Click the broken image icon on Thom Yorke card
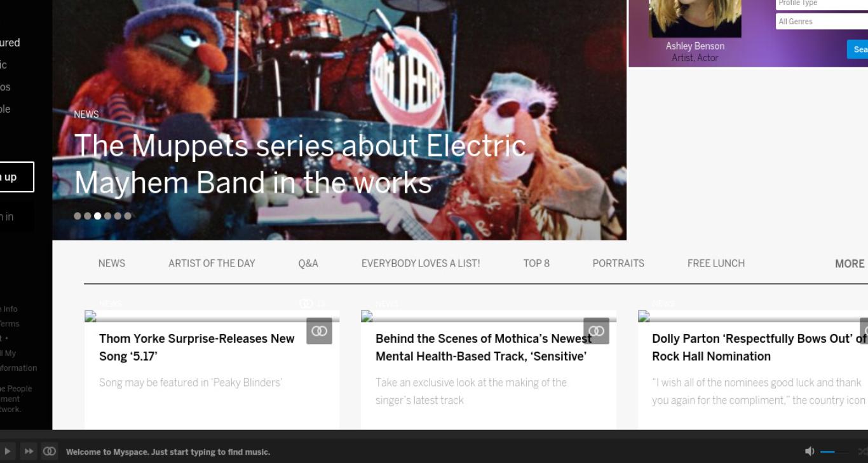This screenshot has width=868, height=463. pos(90,316)
